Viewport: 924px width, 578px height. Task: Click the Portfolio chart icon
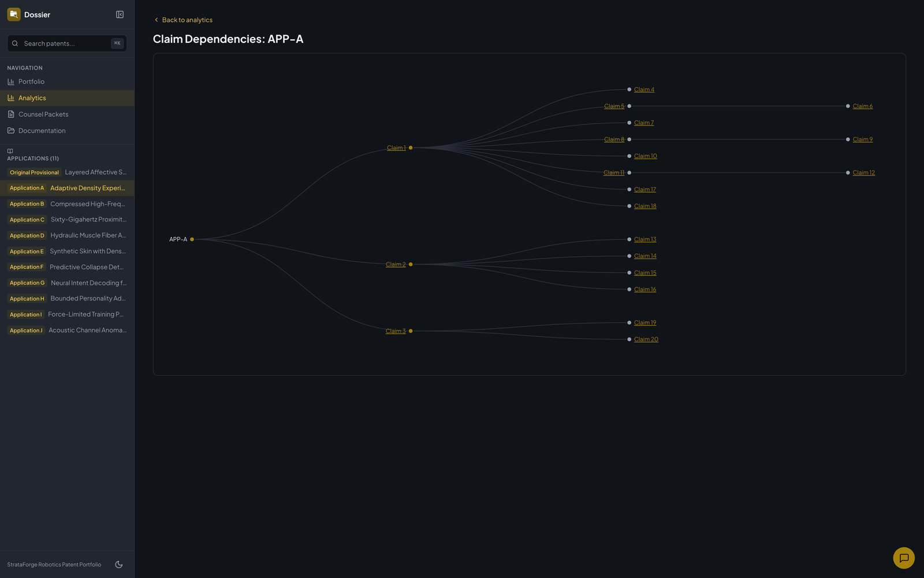point(11,81)
